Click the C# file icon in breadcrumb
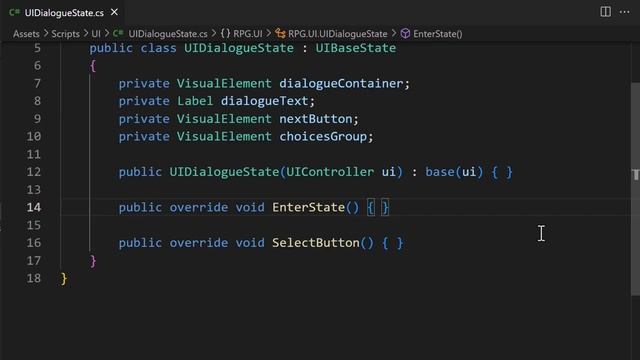This screenshot has width=640, height=360. point(118,33)
